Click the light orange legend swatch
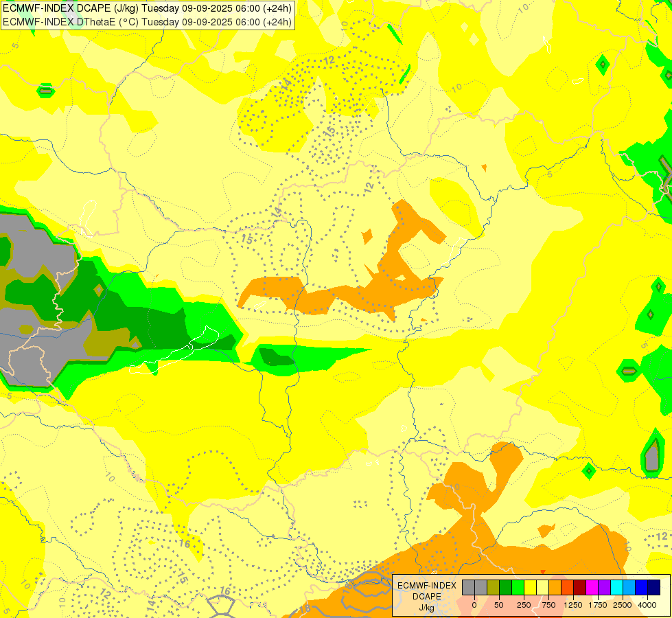This screenshot has width=672, height=618. (555, 587)
